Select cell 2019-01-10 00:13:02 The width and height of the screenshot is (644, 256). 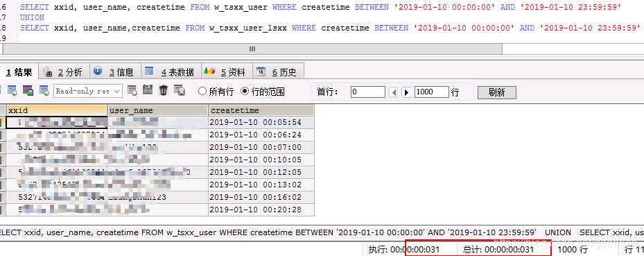[x=261, y=185]
